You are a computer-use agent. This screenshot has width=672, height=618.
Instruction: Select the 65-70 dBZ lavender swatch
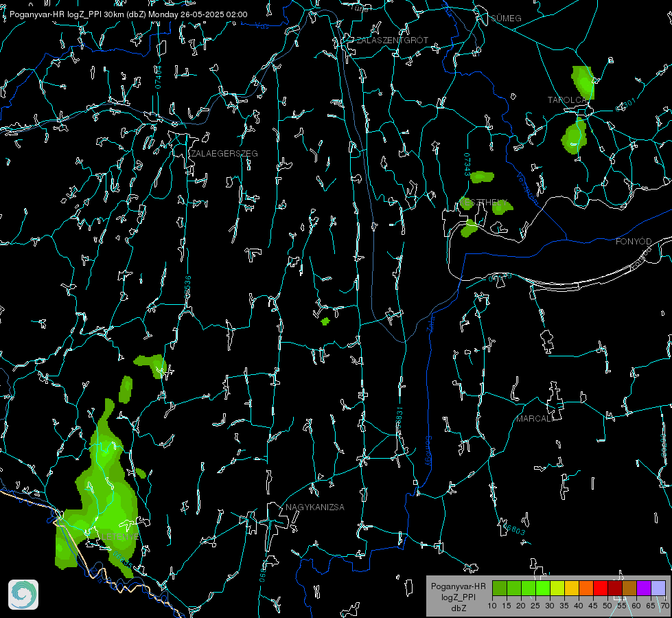658,588
